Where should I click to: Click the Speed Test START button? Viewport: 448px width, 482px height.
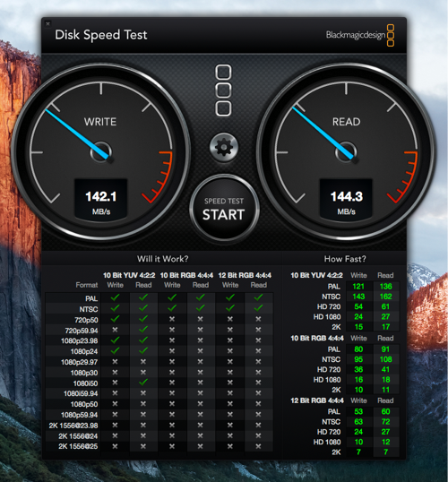[x=224, y=209]
